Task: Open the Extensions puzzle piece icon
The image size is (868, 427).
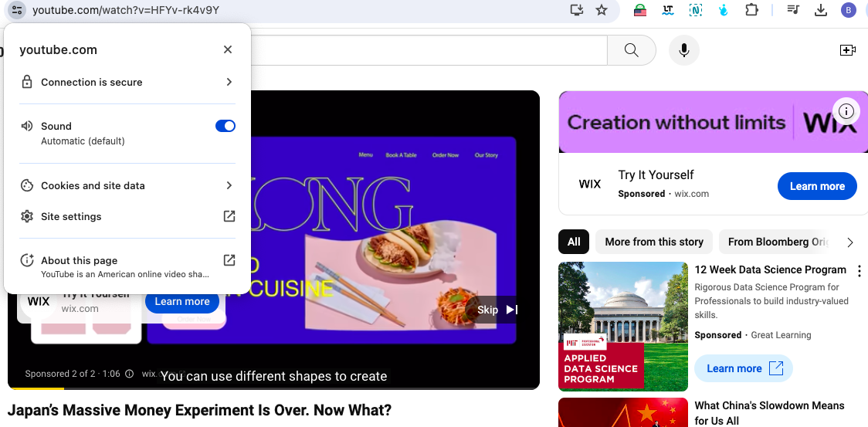Action: coord(751,10)
